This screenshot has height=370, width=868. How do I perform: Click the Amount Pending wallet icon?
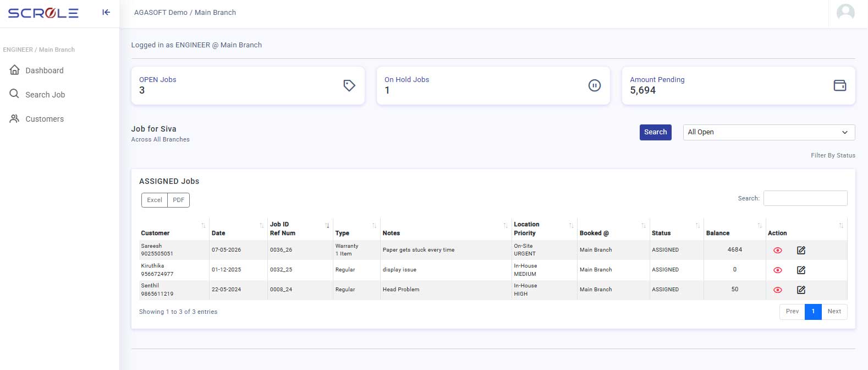tap(840, 85)
